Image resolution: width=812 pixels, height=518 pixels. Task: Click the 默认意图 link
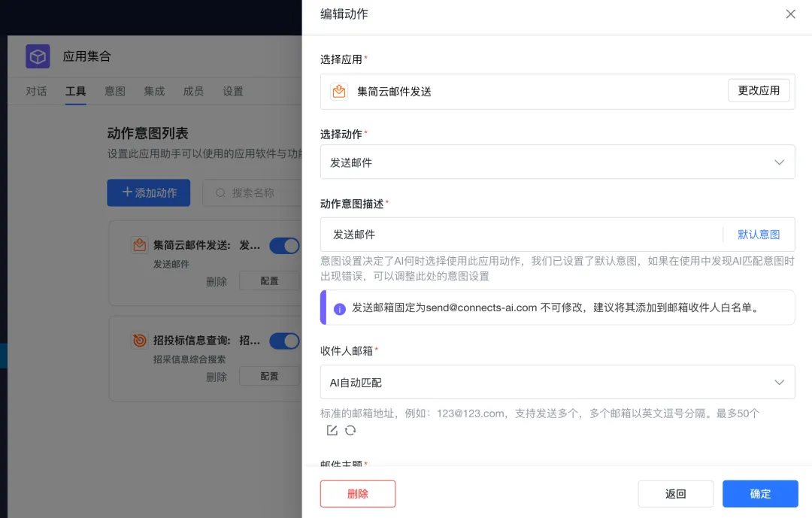click(759, 235)
